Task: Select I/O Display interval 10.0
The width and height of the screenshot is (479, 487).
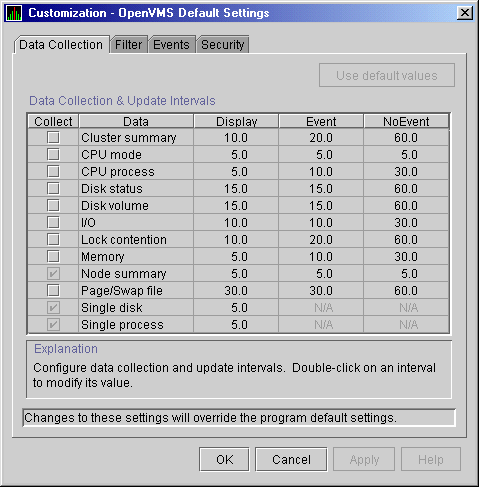Action: (x=236, y=222)
